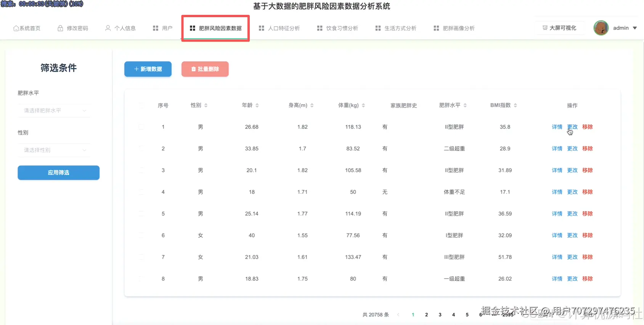Sort by BMI指数 column sort icon
Image resolution: width=644 pixels, height=325 pixels.
(515, 105)
